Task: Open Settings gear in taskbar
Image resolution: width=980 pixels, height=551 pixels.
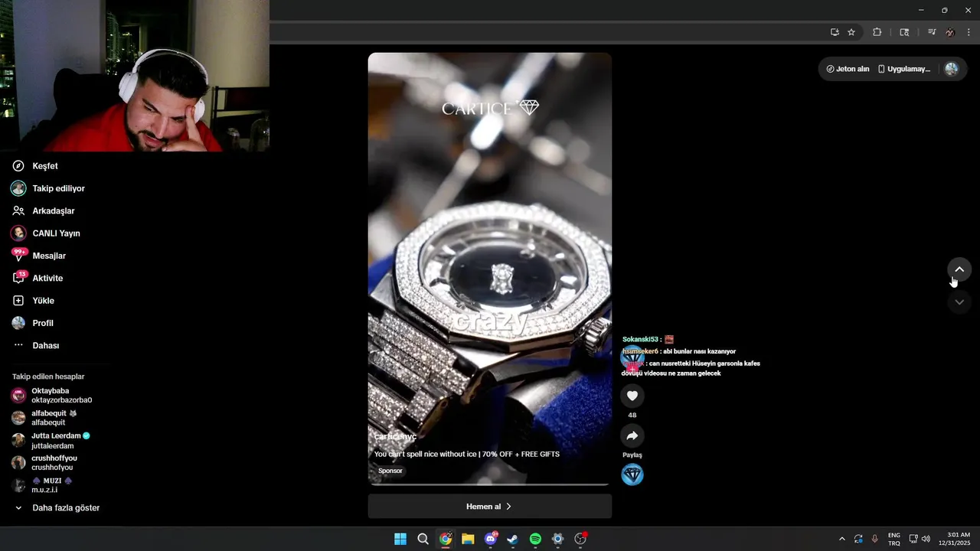Action: pos(558,539)
